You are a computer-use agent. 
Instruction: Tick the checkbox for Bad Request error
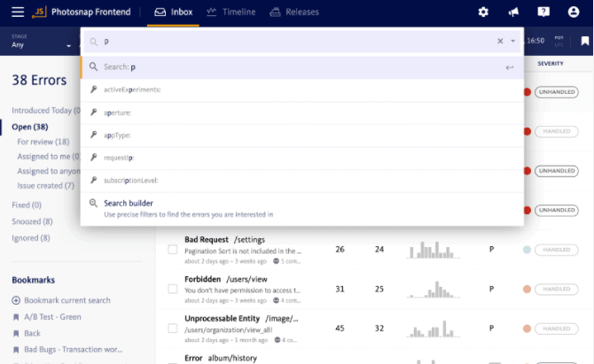pyautogui.click(x=173, y=251)
